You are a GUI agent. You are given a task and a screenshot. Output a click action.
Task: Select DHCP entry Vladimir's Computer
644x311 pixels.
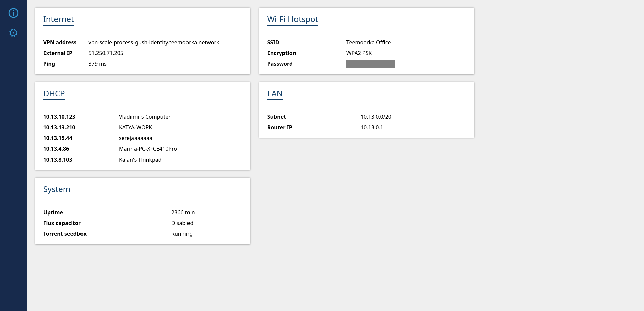[x=145, y=117]
